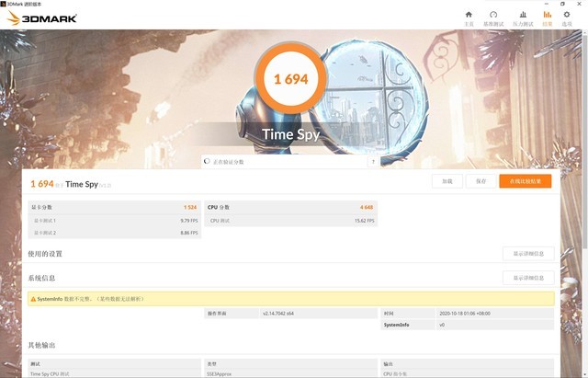The height and width of the screenshot is (378, 588).
Task: Click the version text v2.14.7042 s64
Action: (x=278, y=313)
